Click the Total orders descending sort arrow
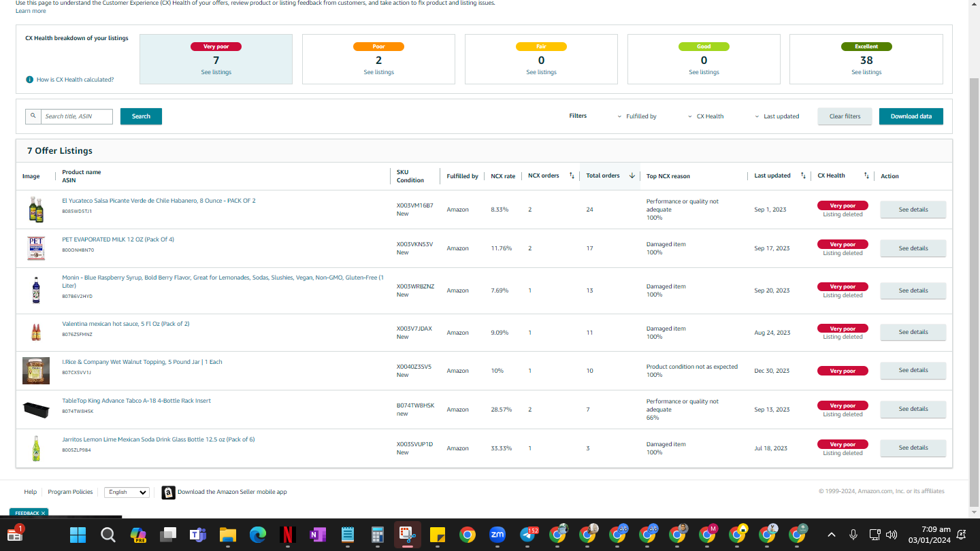The width and height of the screenshot is (980, 551). [x=632, y=176]
